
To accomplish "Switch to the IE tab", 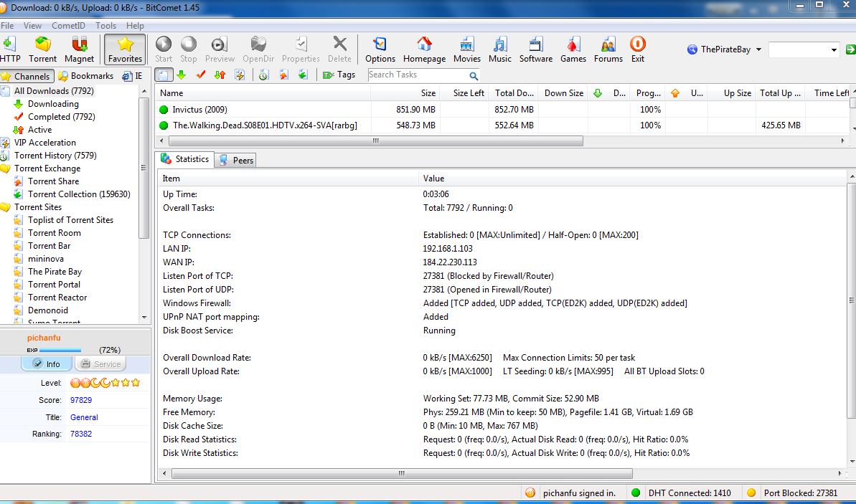I will (132, 76).
